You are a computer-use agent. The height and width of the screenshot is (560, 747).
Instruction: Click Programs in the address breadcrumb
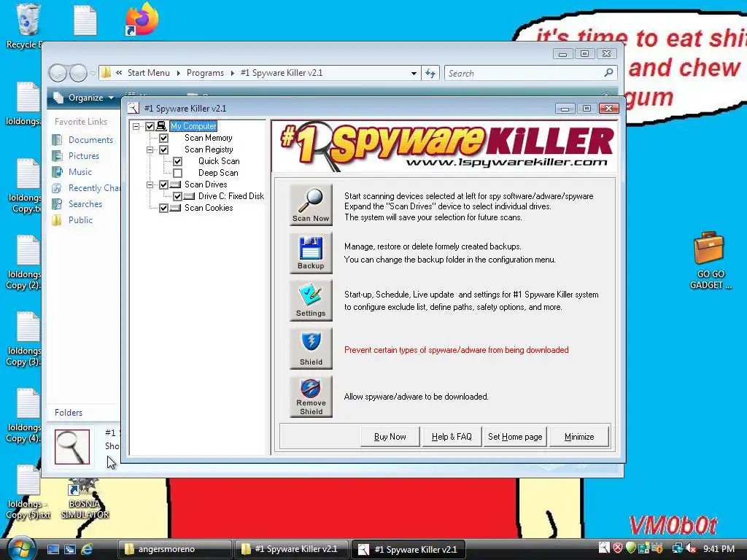pos(205,73)
